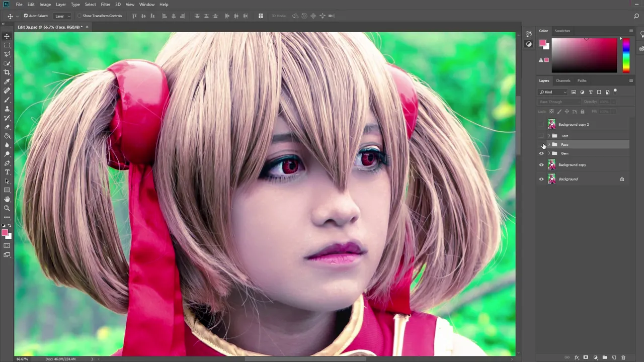Close the Edit 3a.psd document tab
The width and height of the screenshot is (644, 362).
point(87,27)
